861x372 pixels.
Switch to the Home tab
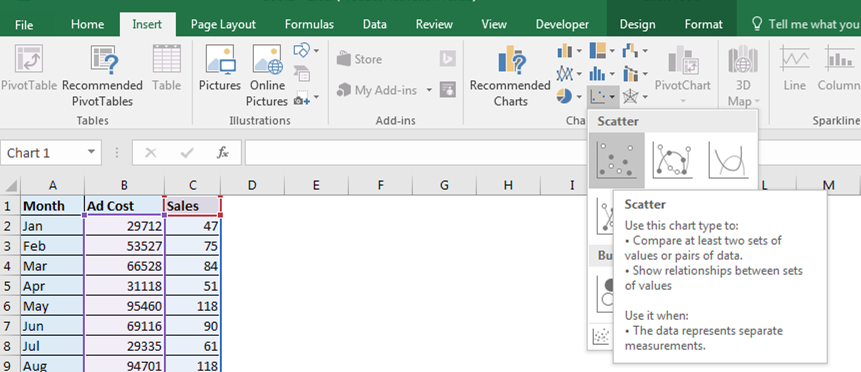[87, 25]
